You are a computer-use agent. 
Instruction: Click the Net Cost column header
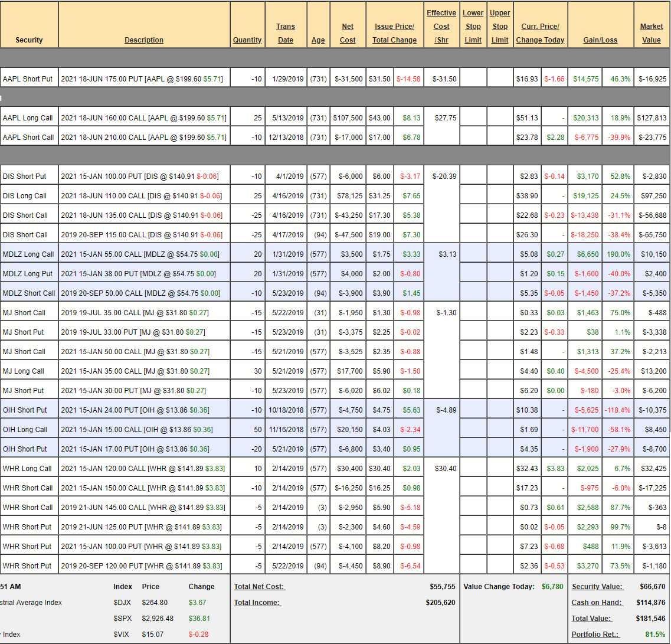(x=348, y=33)
